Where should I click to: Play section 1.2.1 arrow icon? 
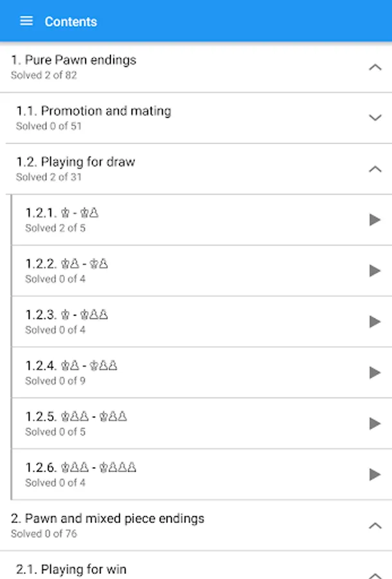coord(375,220)
